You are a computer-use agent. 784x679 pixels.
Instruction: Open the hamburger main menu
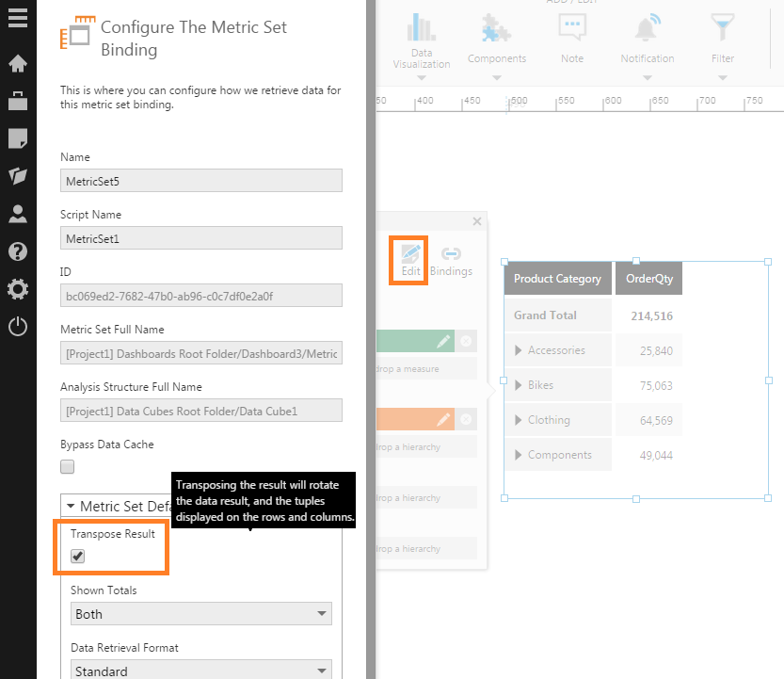(18, 18)
